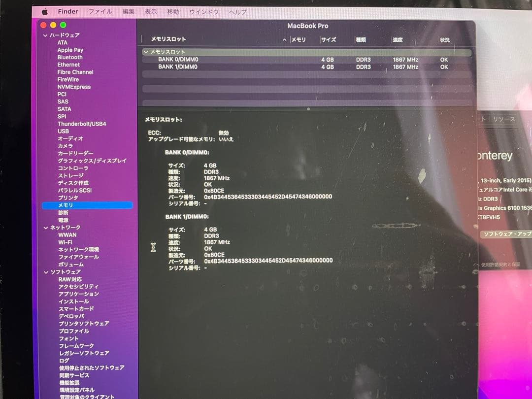
Task: Collapse the メモリスロット group row
Action: 147,52
